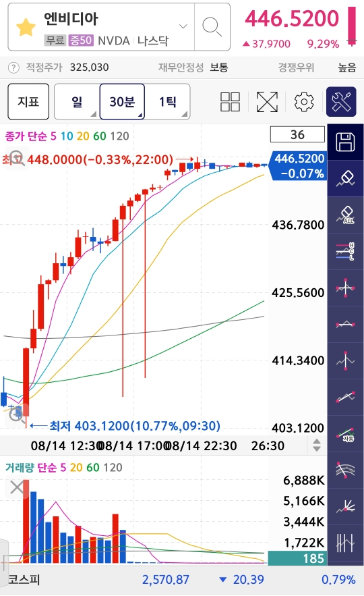Screen dimensions: 364x596
Task: Open stock search with the magnifier icon
Action: tap(212, 27)
